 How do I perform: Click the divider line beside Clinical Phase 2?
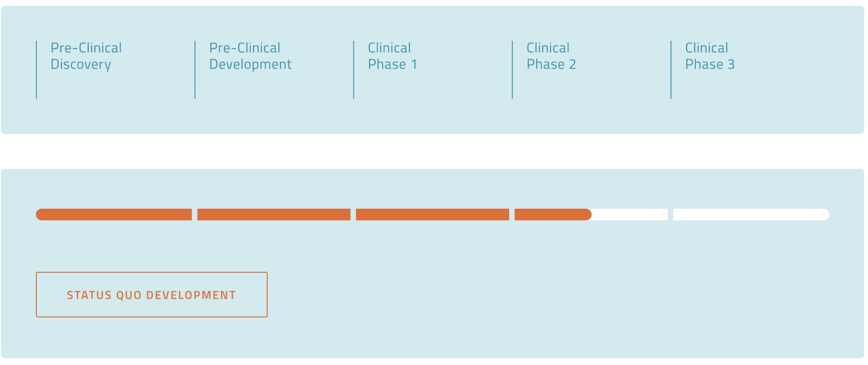[x=512, y=70]
